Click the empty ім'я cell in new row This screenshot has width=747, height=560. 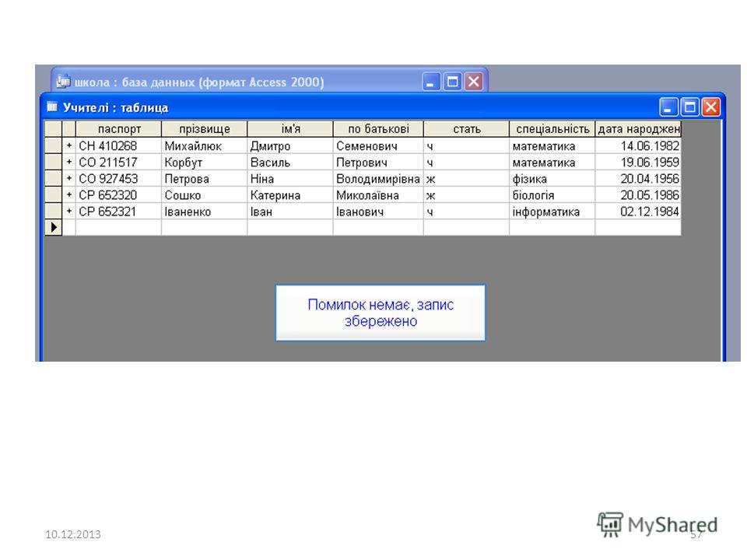coord(290,228)
